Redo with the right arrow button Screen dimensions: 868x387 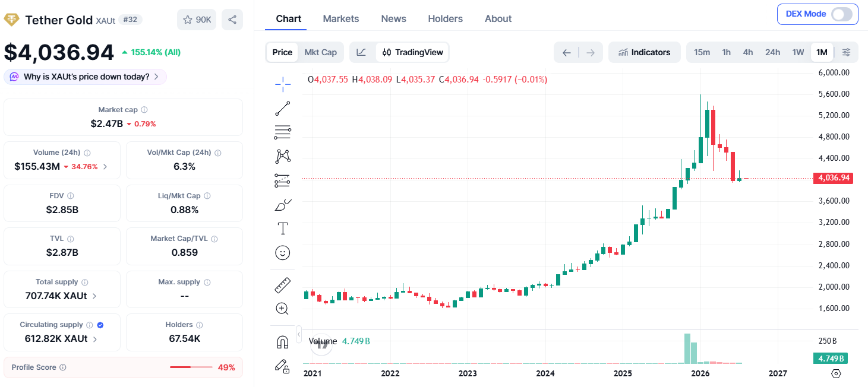coord(591,52)
